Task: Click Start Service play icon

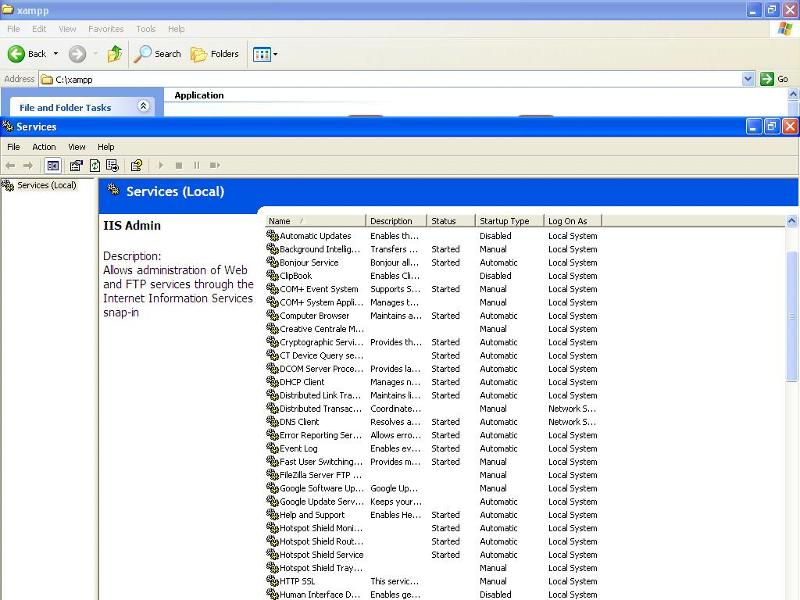Action: point(161,165)
